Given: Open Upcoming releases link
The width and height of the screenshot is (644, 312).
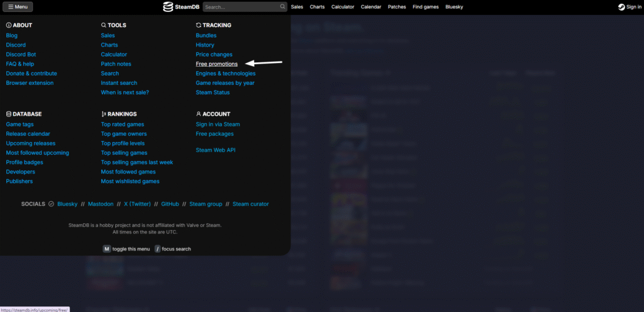Looking at the screenshot, I should click(30, 143).
